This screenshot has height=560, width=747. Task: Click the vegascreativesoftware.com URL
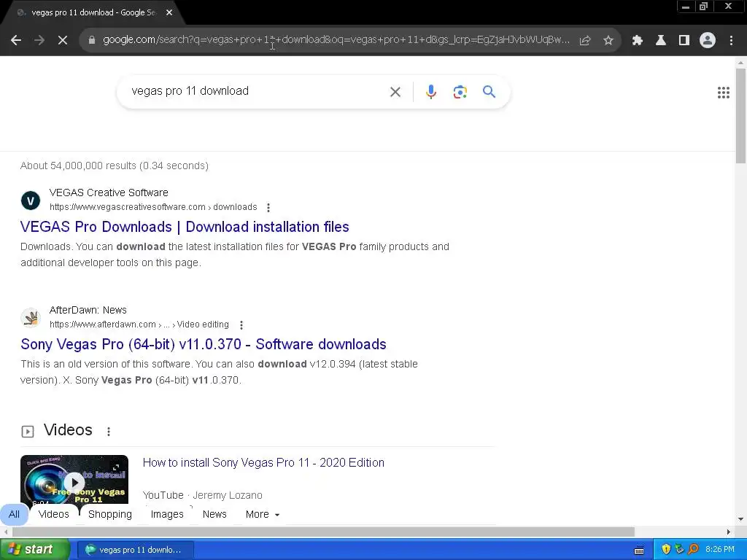click(153, 207)
